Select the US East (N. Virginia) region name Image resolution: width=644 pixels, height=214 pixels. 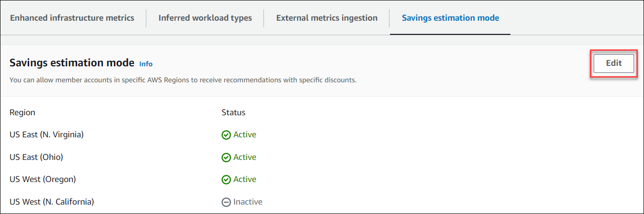point(47,135)
